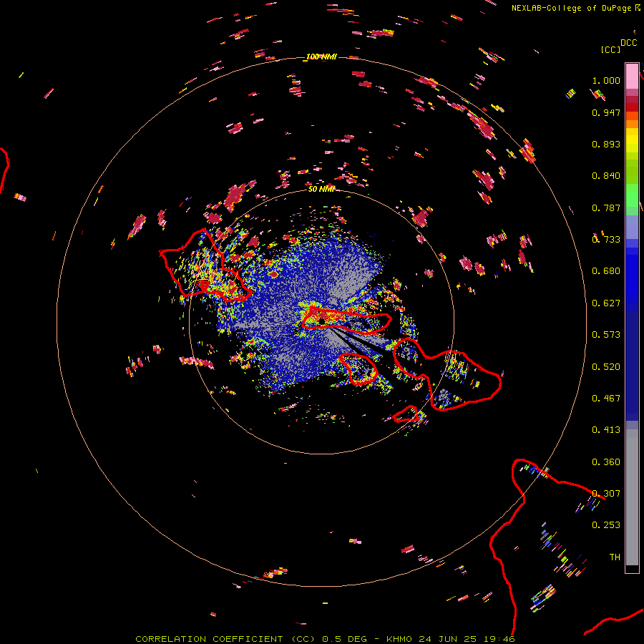Image resolution: width=644 pixels, height=644 pixels.
Task: Select the 0.467 legend value
Action: (x=606, y=399)
